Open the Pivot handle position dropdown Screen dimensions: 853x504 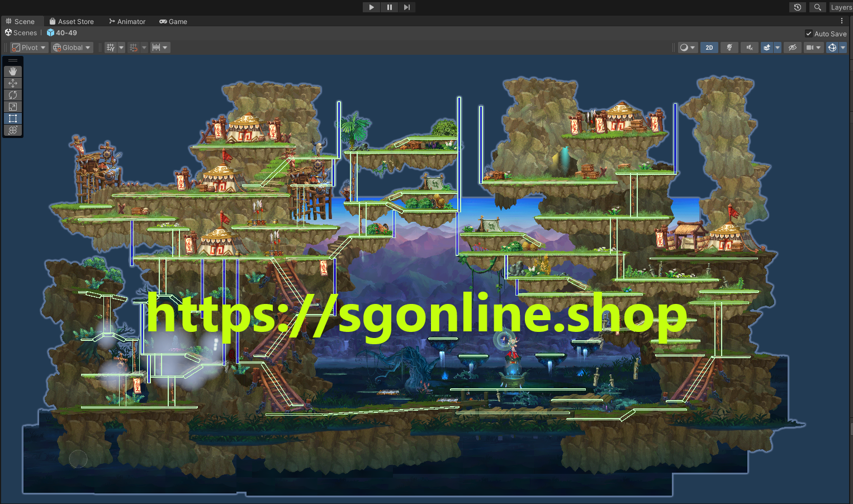coord(29,47)
